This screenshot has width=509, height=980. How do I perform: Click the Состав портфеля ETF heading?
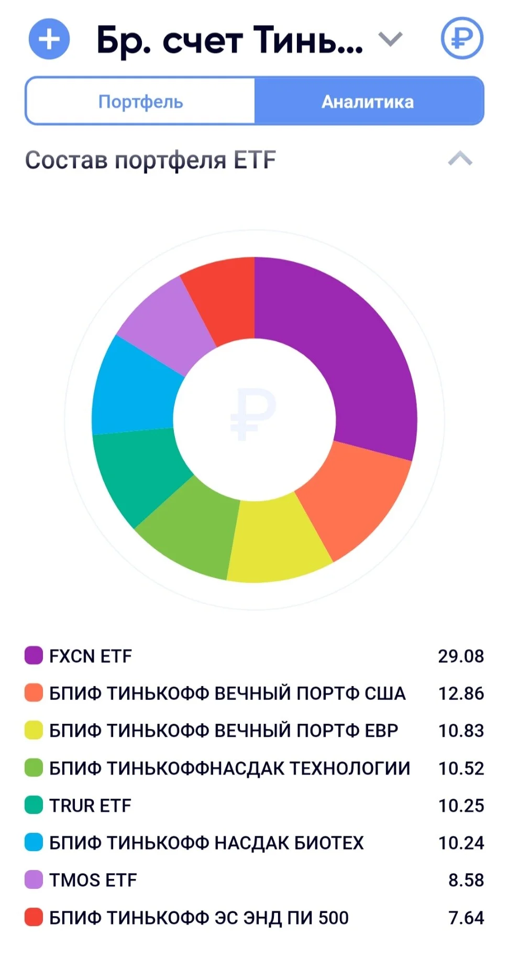(x=150, y=160)
